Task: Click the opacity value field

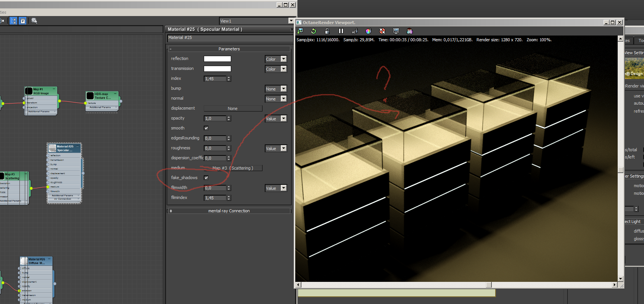Action: 216,118
